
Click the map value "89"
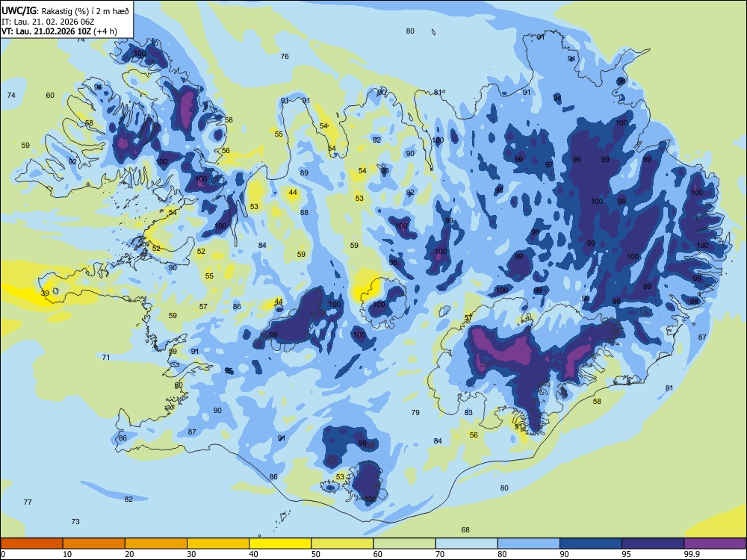click(304, 173)
